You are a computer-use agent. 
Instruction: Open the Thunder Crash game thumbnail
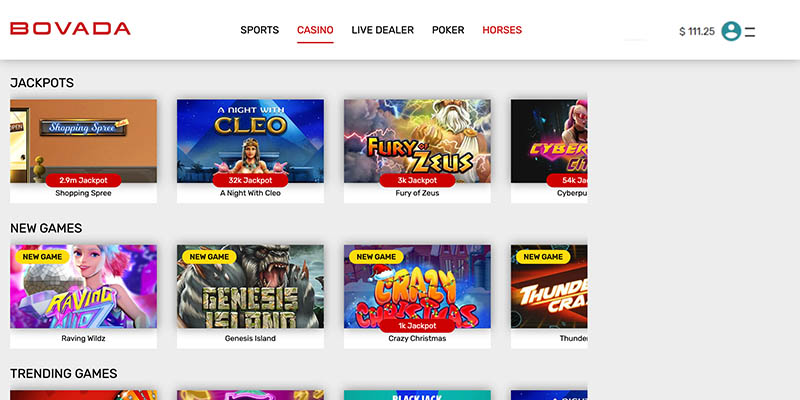tap(549, 286)
